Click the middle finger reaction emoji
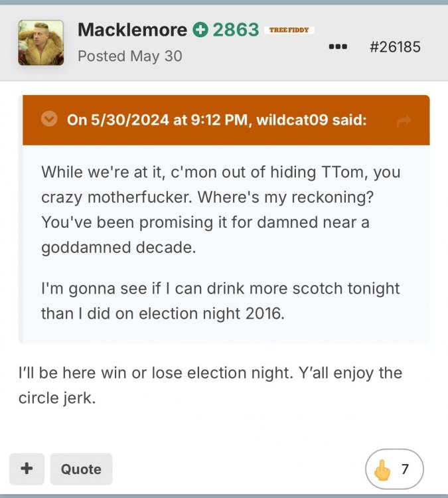448x498 pixels. tap(384, 470)
